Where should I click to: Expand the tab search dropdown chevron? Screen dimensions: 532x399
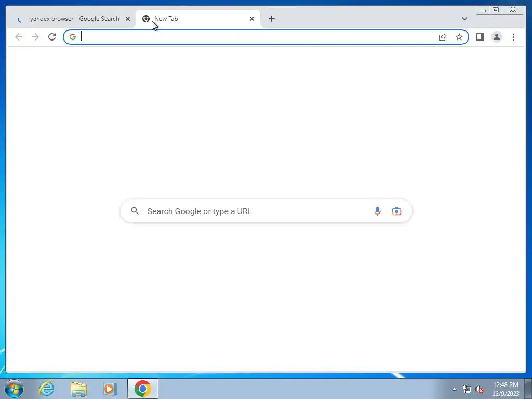pos(464,19)
